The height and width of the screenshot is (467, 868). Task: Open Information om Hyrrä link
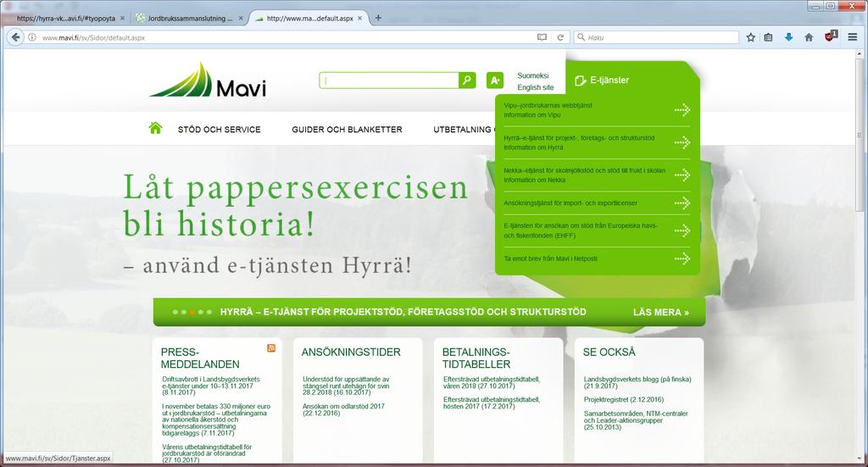533,147
